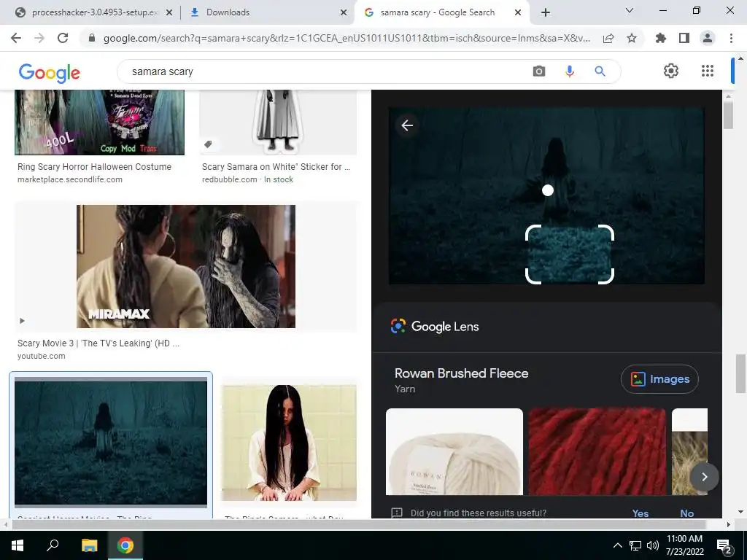Open the Chrome profile avatar
Viewport: 747px width, 560px height.
click(x=708, y=38)
